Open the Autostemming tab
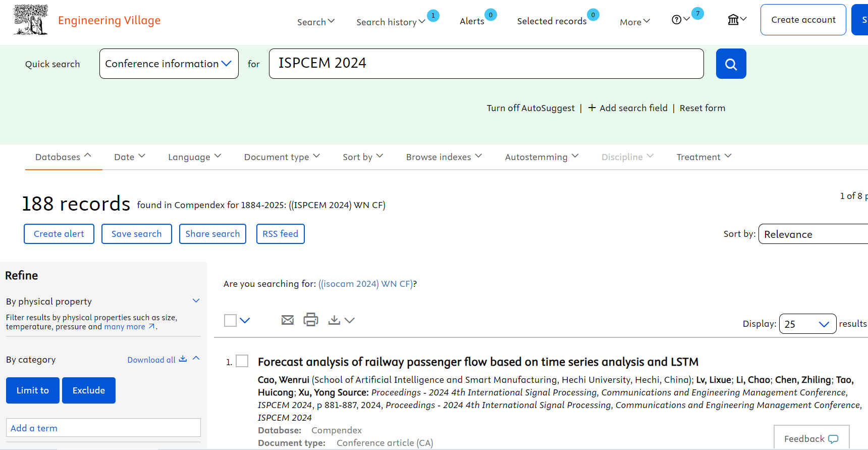 click(541, 157)
